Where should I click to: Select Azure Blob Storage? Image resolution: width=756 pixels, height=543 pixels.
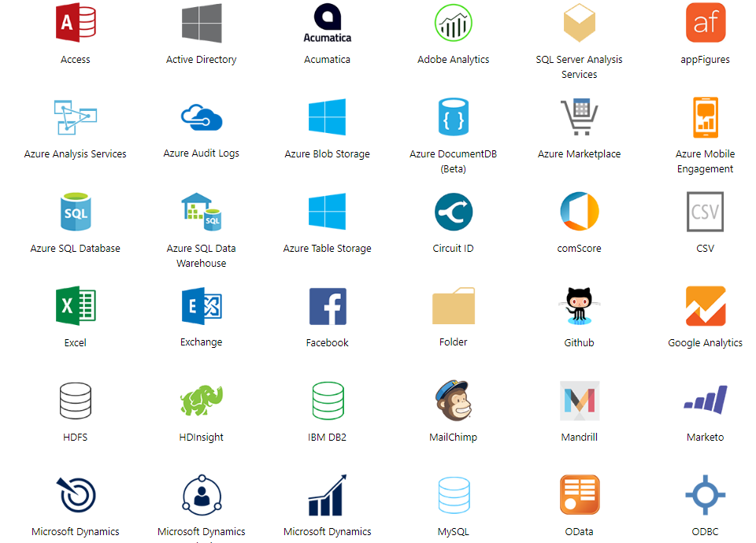328,116
